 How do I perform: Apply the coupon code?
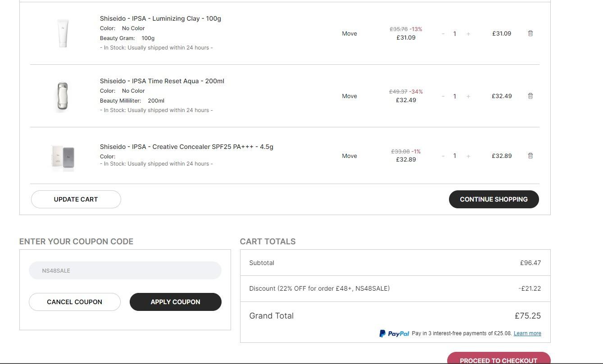175,302
